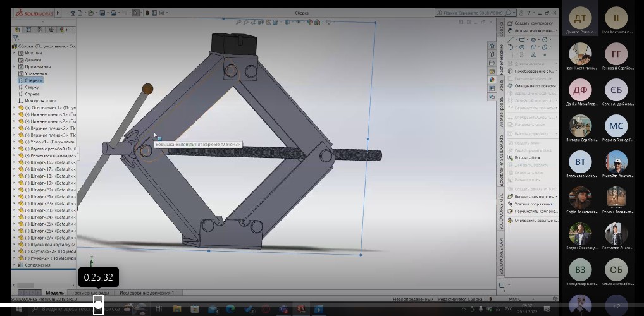Open the Appearances color ball in task pane

pyautogui.click(x=492, y=80)
